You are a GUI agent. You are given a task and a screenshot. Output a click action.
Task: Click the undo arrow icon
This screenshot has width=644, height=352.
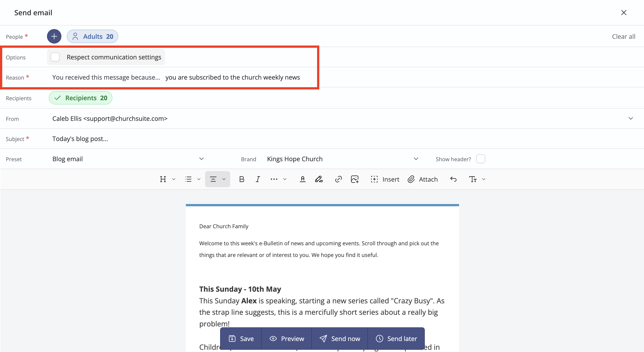(x=453, y=179)
